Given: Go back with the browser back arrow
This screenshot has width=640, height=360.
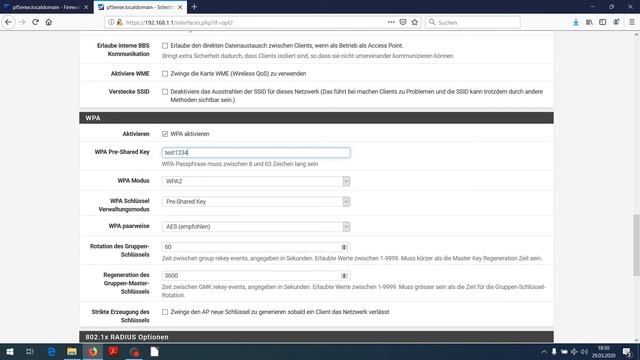Looking at the screenshot, I should 8,22.
